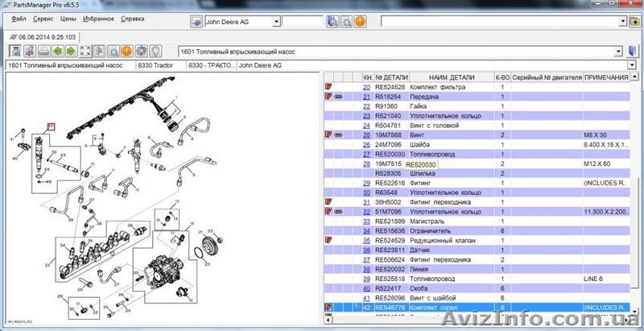Click the red flag icon beside RE524528
644x331 pixels.
[328, 86]
